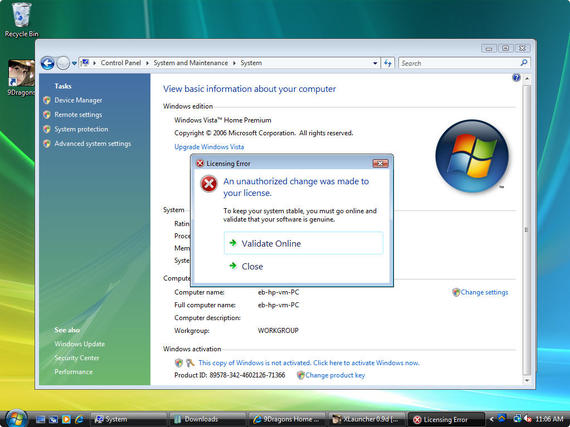
Task: Switch to XLauncher taskbar button
Action: [x=367, y=419]
